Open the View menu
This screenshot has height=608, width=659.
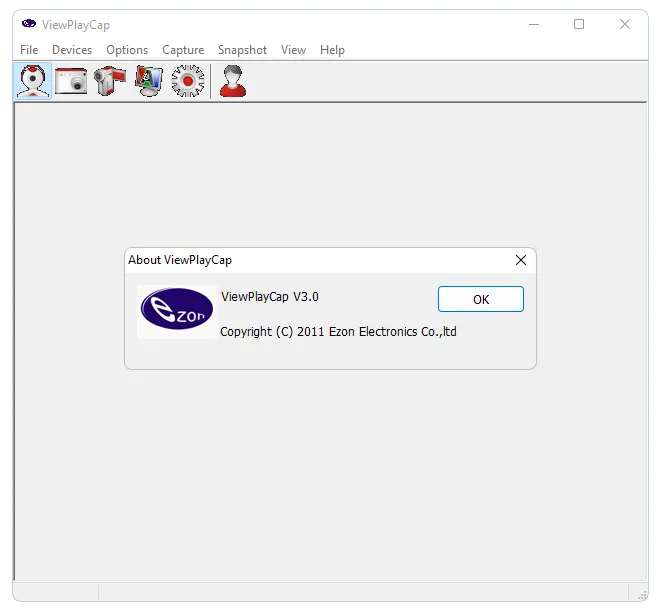(293, 50)
